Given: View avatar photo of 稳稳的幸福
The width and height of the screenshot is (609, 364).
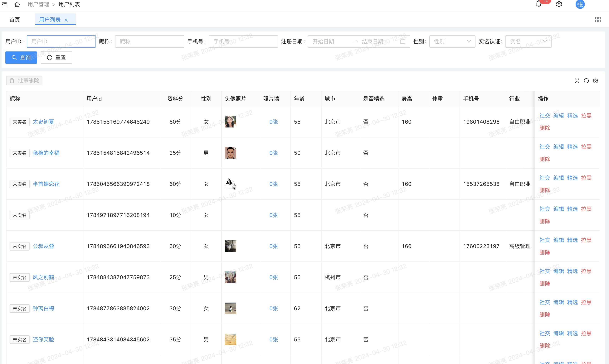Looking at the screenshot, I should tap(231, 153).
